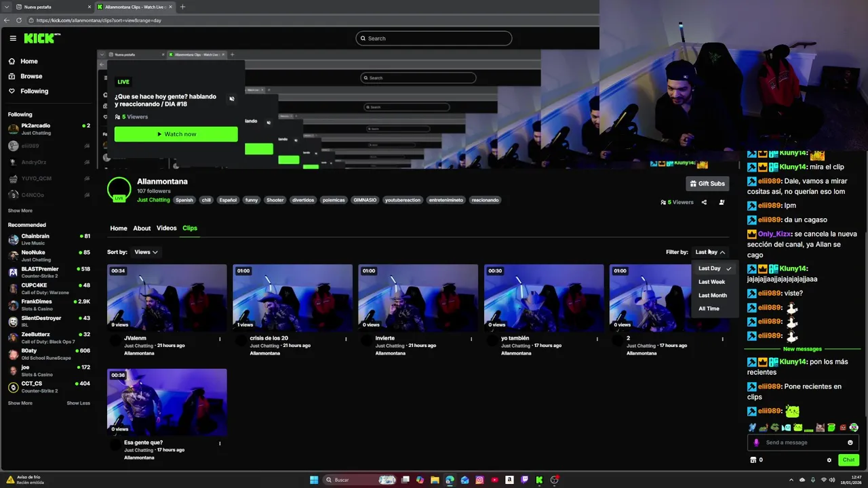Expand Show More under Following
Image resolution: width=868 pixels, height=488 pixels.
20,211
